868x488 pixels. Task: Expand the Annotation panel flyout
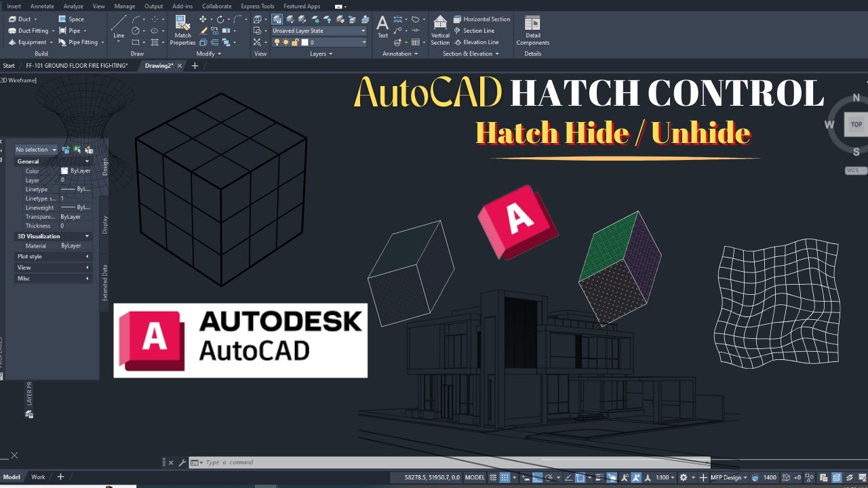tap(400, 54)
